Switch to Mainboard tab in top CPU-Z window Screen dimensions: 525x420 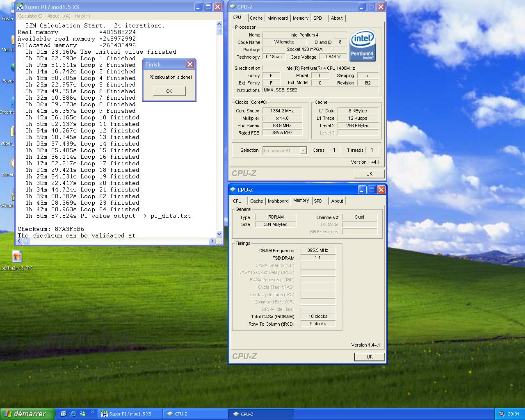pyautogui.click(x=278, y=18)
